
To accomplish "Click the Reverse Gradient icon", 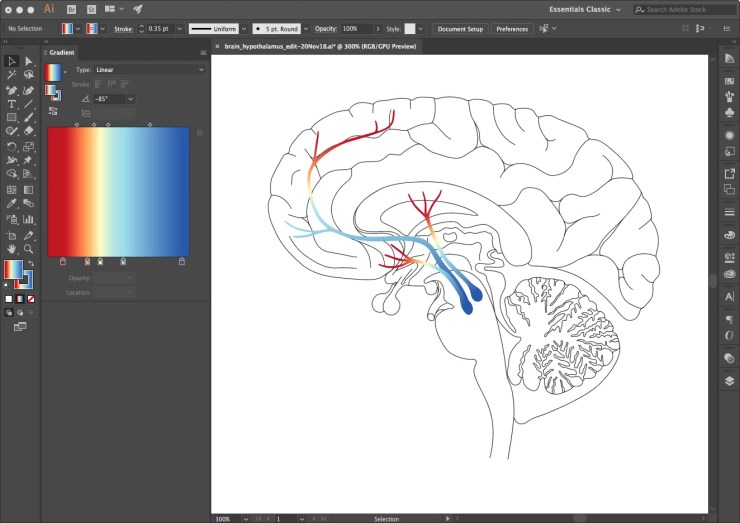I will tap(53, 112).
